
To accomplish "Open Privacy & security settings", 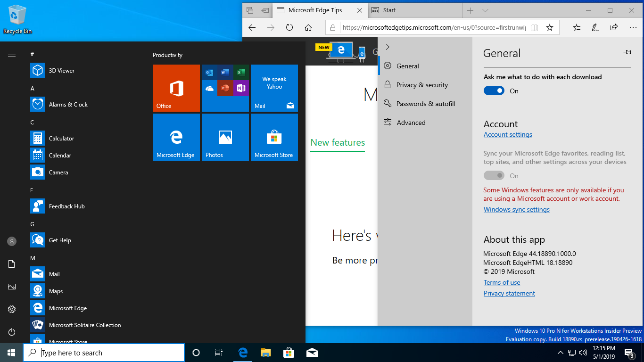I will 425,85.
